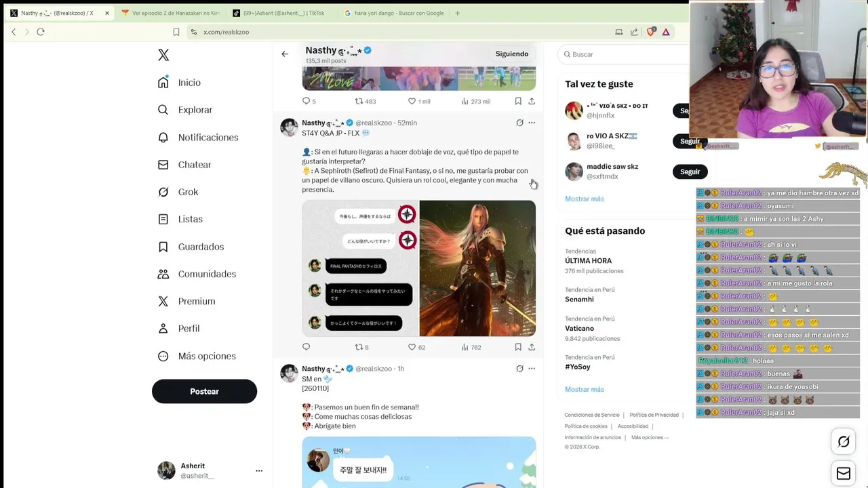This screenshot has height=488, width=868.
Task: Reply to the post with 5 comments
Action: [x=309, y=101]
